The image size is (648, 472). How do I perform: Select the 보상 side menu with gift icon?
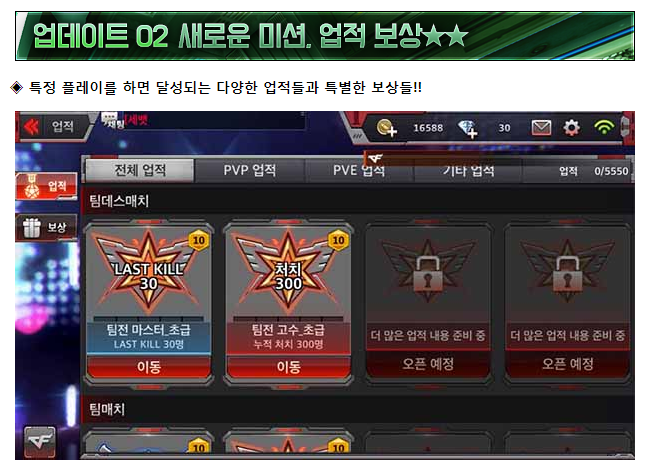[46, 227]
